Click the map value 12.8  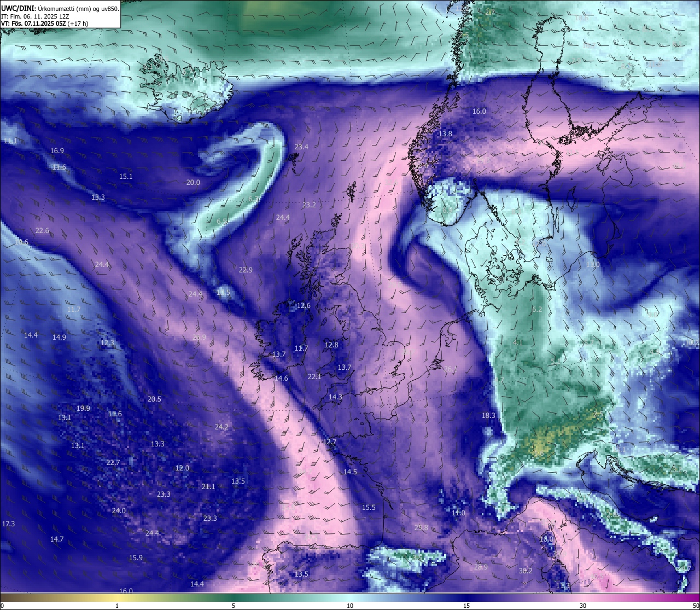click(x=331, y=345)
